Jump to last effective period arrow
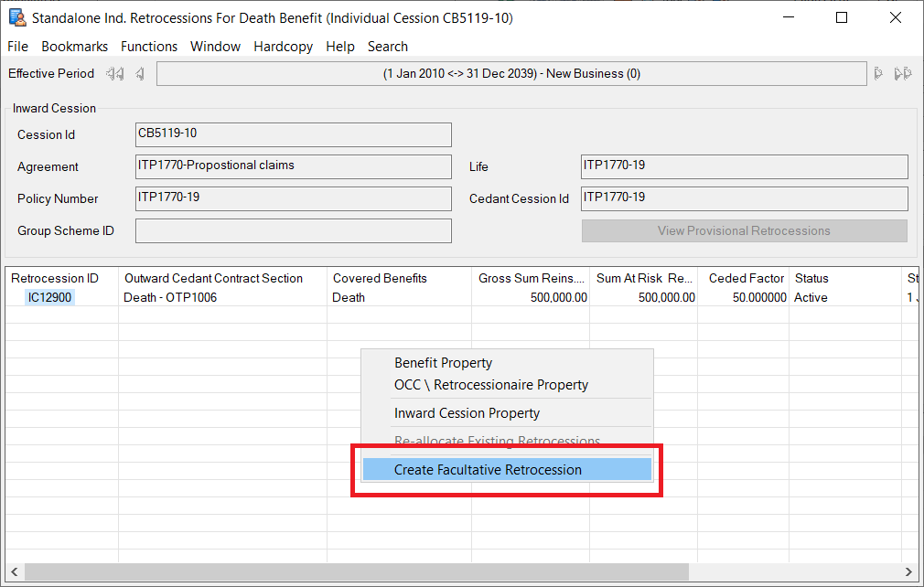 click(903, 73)
